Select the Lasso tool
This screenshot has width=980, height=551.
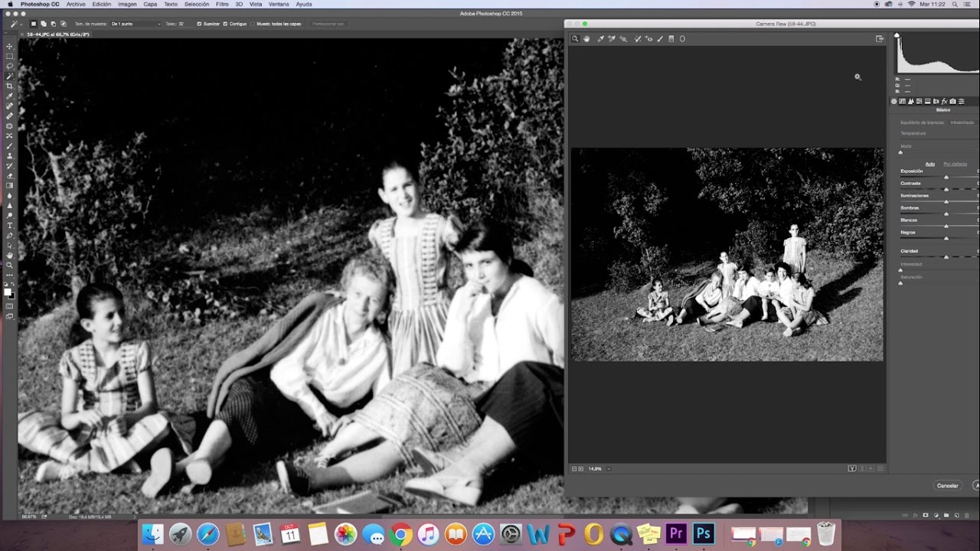tap(9, 66)
